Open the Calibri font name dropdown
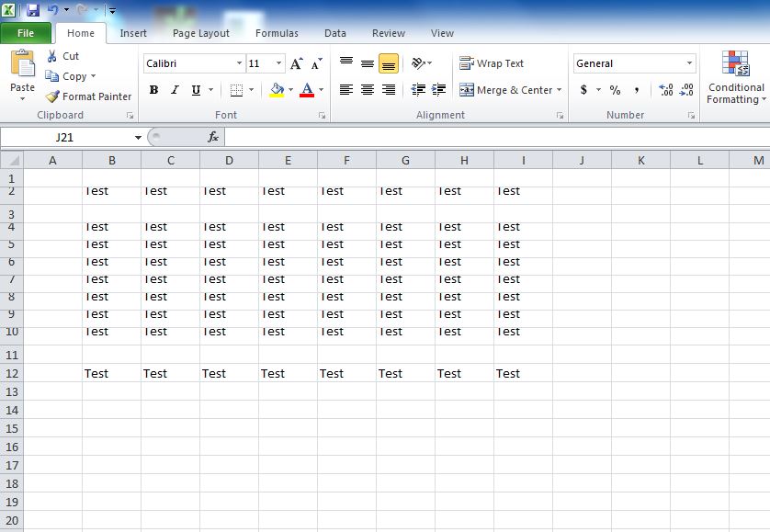Image resolution: width=770 pixels, height=532 pixels. tap(239, 63)
